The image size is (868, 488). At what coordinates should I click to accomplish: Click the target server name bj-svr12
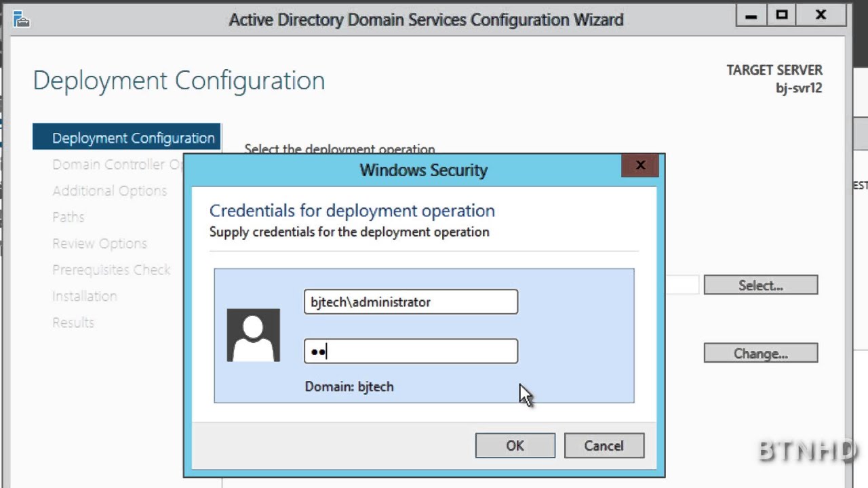tap(799, 88)
